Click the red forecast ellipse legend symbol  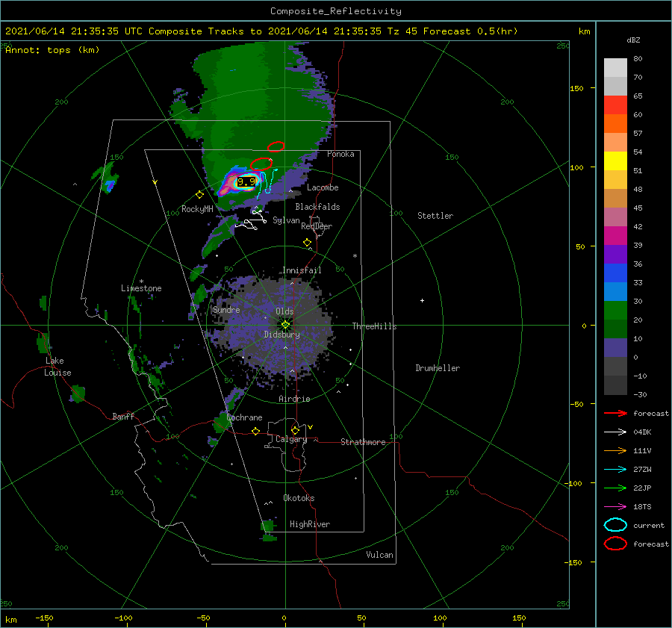[615, 544]
